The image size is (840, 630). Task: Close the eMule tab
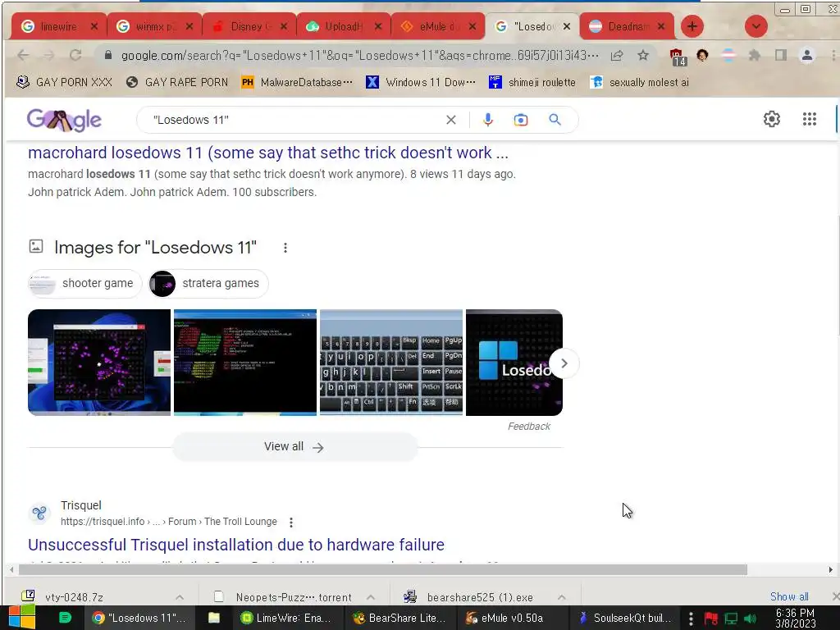[x=472, y=26]
